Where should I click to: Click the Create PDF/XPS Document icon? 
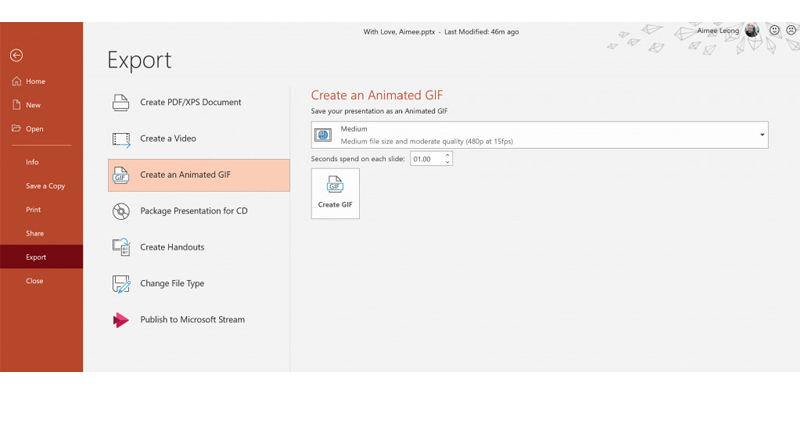(x=121, y=103)
